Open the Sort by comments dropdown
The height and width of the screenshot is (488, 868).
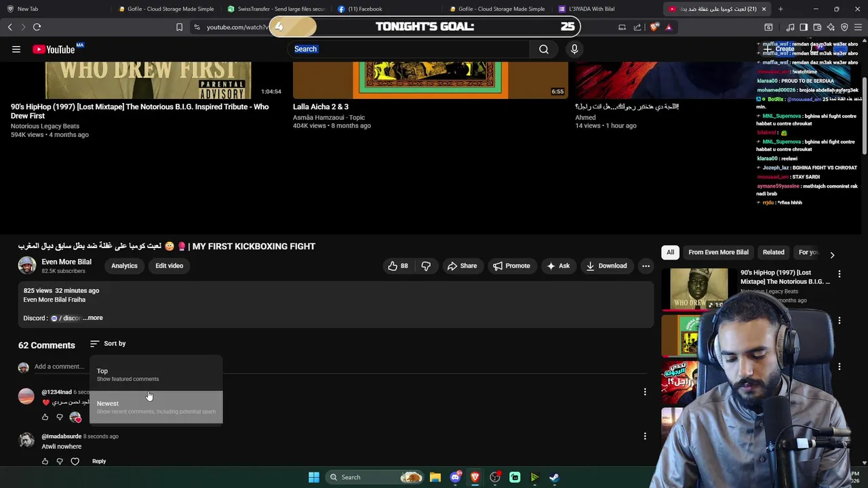click(x=108, y=344)
